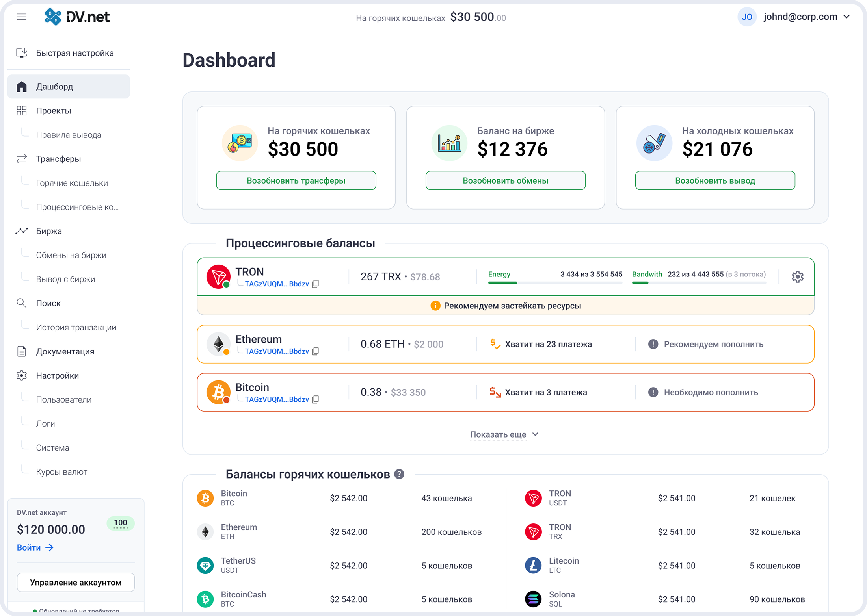Click the JO avatar in the header

[747, 17]
